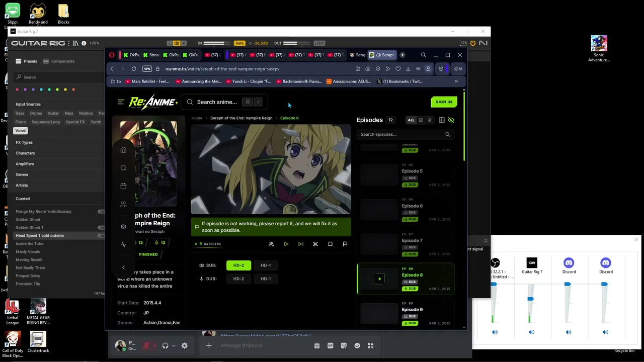
Task: Adjust the first Discord volume mixer slider
Action: coord(568,284)
